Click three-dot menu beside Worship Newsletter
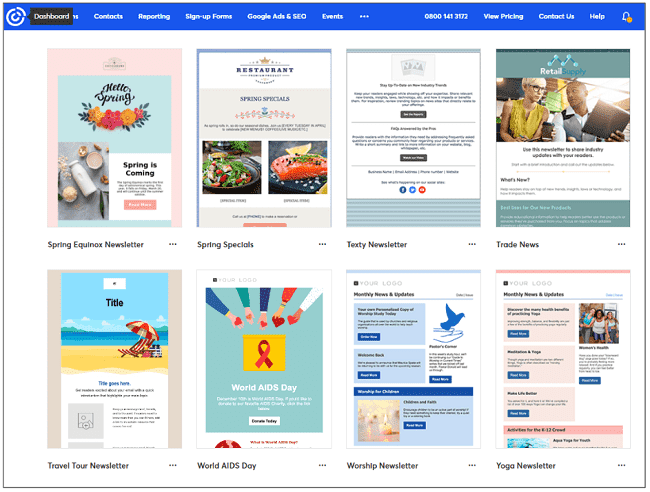Viewport: 650px width, 492px height. pyautogui.click(x=472, y=465)
